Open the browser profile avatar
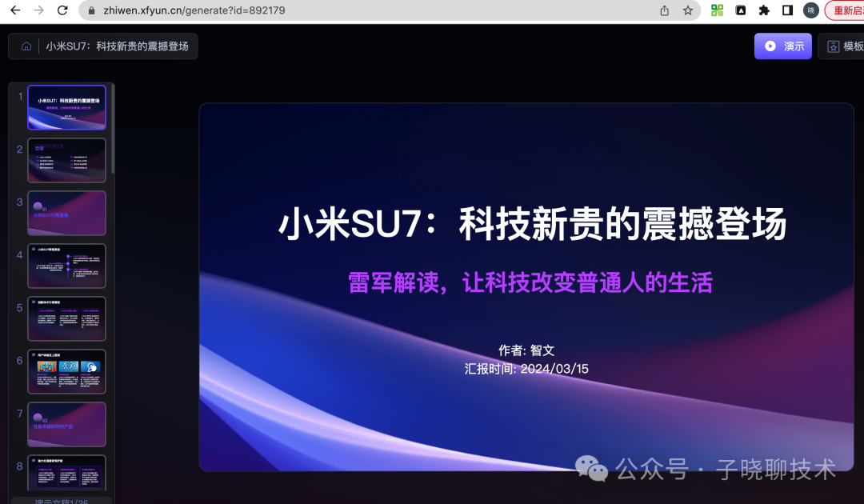The image size is (864, 504). point(810,10)
